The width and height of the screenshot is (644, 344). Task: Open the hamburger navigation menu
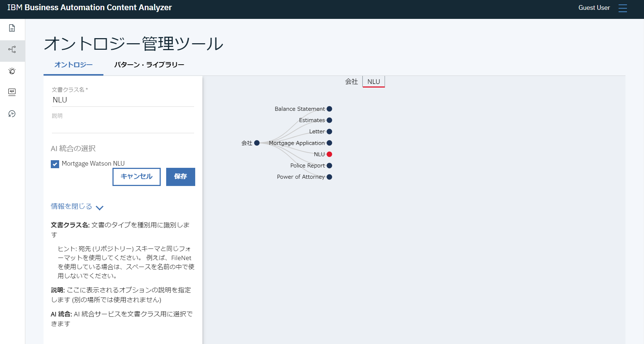(x=623, y=8)
